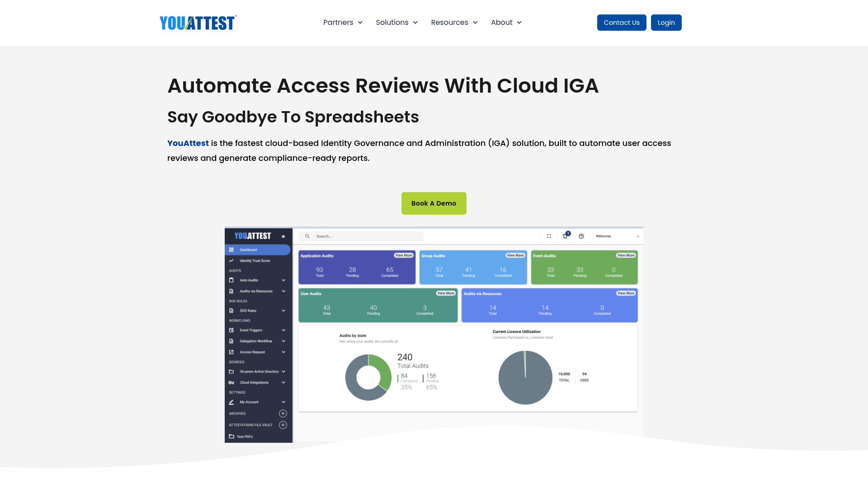
Task: Click the Audits via Resources document icon
Action: point(231,291)
